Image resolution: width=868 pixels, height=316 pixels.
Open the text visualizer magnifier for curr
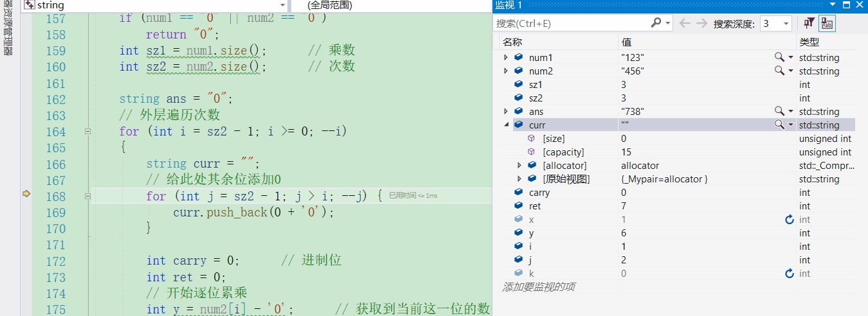(x=779, y=125)
